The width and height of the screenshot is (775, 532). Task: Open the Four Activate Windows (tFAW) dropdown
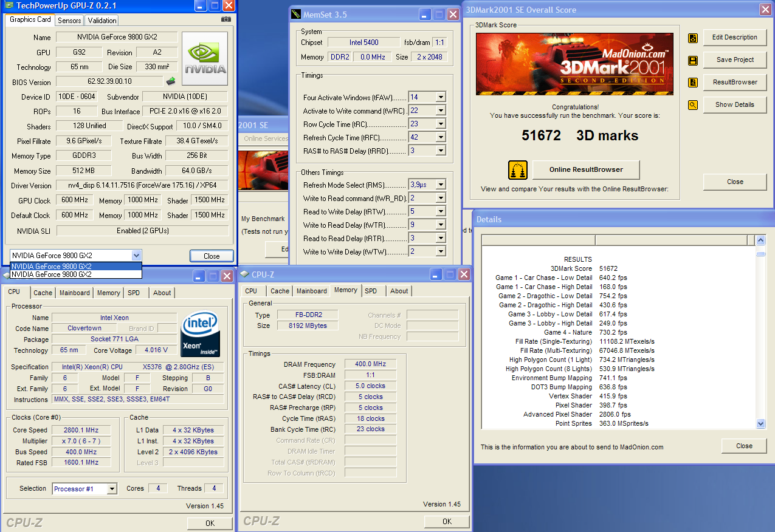coord(441,97)
